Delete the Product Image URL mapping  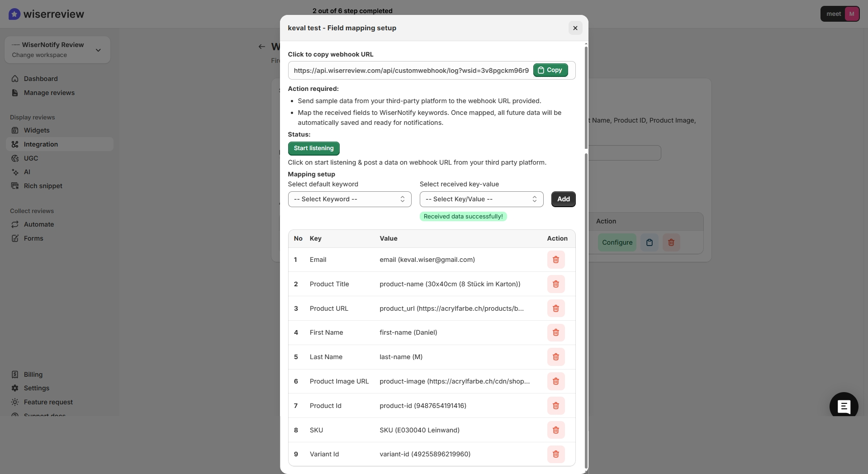[x=555, y=381]
